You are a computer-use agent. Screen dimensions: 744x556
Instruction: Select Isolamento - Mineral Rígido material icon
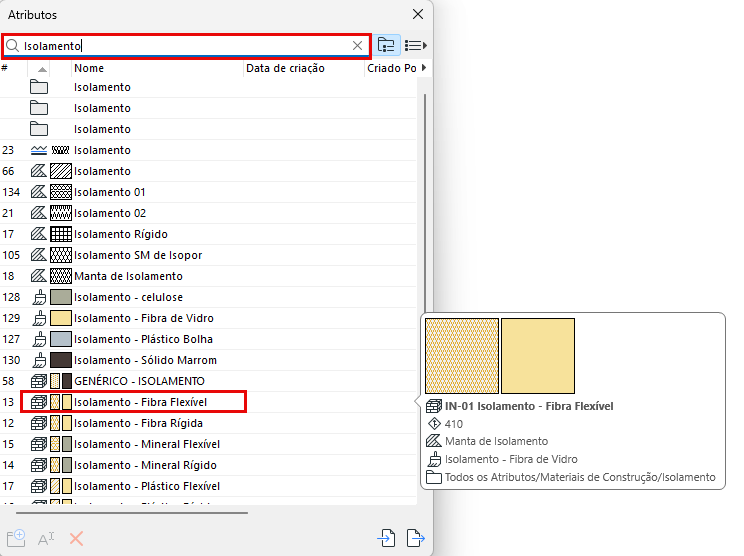click(39, 465)
